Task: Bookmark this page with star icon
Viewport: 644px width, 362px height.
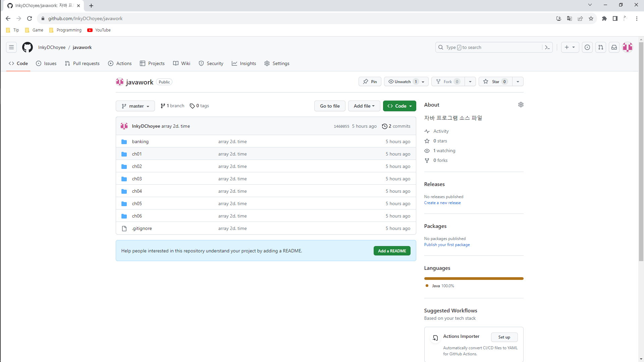Action: (591, 18)
